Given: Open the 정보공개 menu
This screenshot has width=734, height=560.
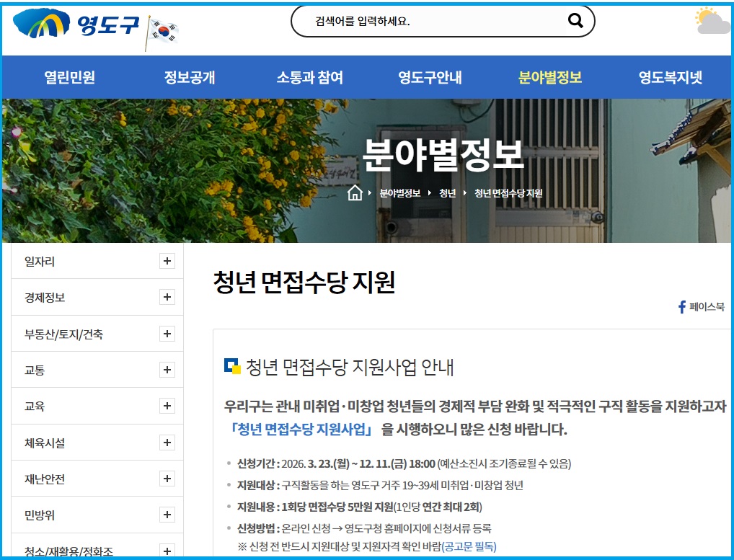Looking at the screenshot, I should tap(190, 77).
